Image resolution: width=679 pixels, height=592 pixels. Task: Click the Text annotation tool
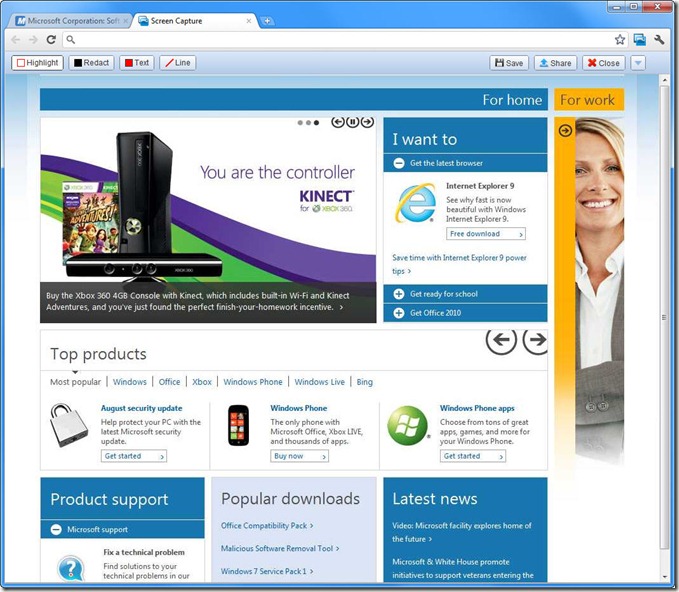tap(136, 63)
